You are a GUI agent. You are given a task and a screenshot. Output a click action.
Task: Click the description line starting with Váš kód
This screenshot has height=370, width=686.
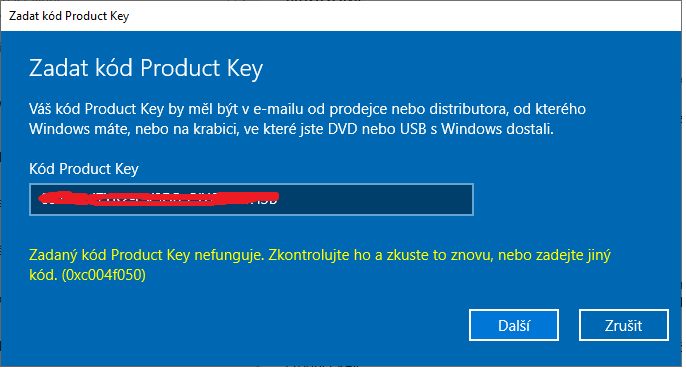(x=307, y=109)
